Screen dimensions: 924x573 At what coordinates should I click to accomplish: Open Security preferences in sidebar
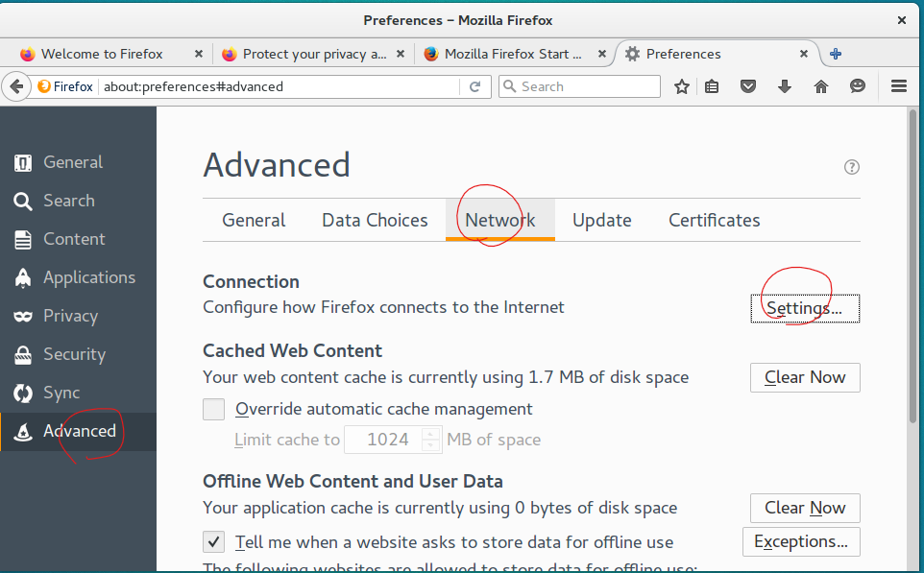point(79,354)
